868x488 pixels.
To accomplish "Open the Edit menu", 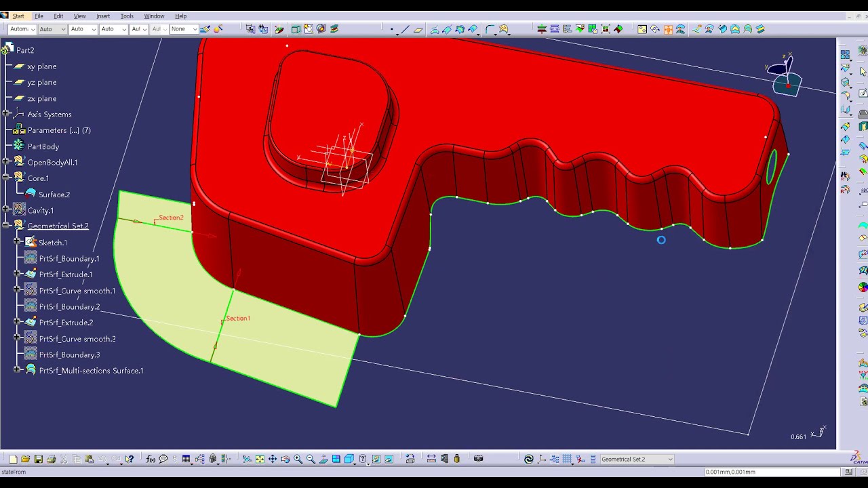I will [58, 16].
